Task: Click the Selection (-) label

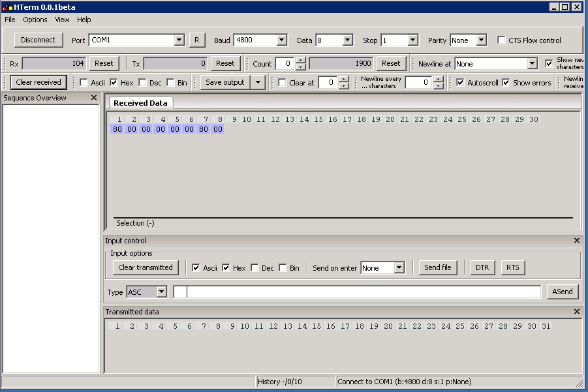Action: tap(135, 223)
